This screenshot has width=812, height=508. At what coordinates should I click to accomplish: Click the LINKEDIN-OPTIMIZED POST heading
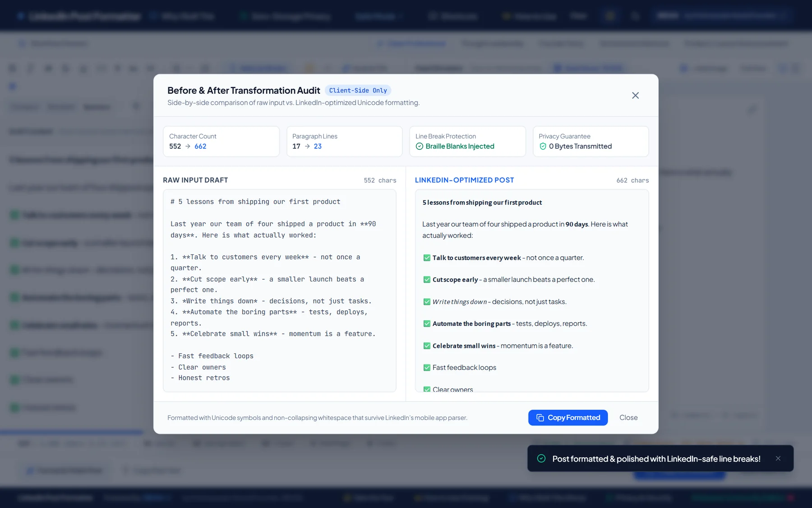(x=464, y=180)
